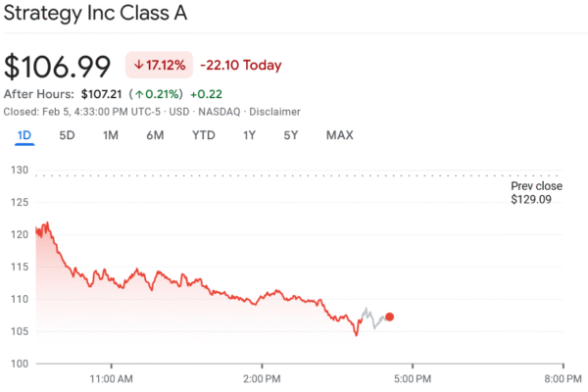588x392 pixels.
Task: Select the 1D time range tab
Action: [x=25, y=135]
